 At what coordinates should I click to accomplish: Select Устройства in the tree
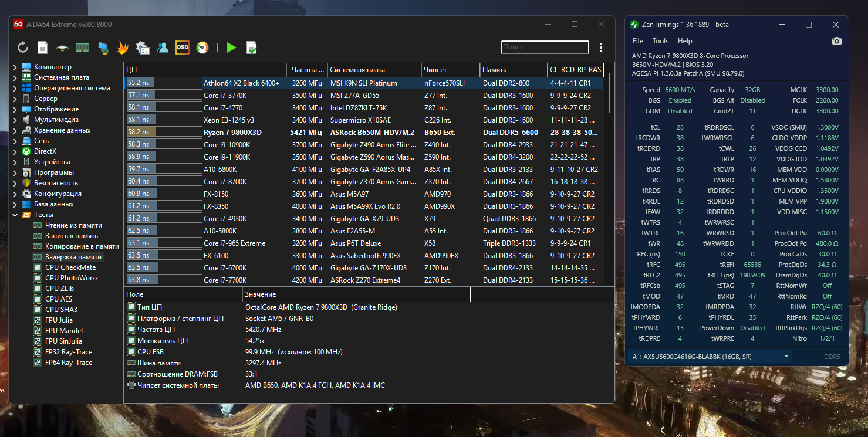(52, 162)
